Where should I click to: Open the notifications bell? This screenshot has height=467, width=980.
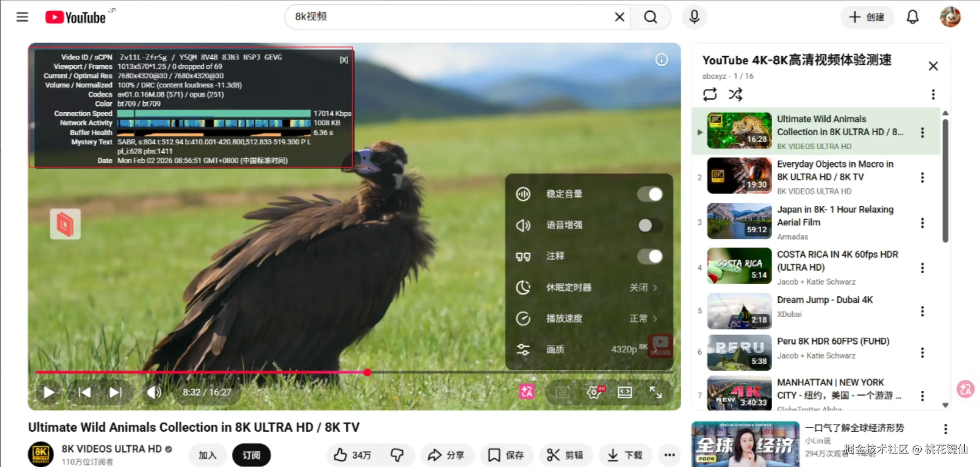(913, 17)
